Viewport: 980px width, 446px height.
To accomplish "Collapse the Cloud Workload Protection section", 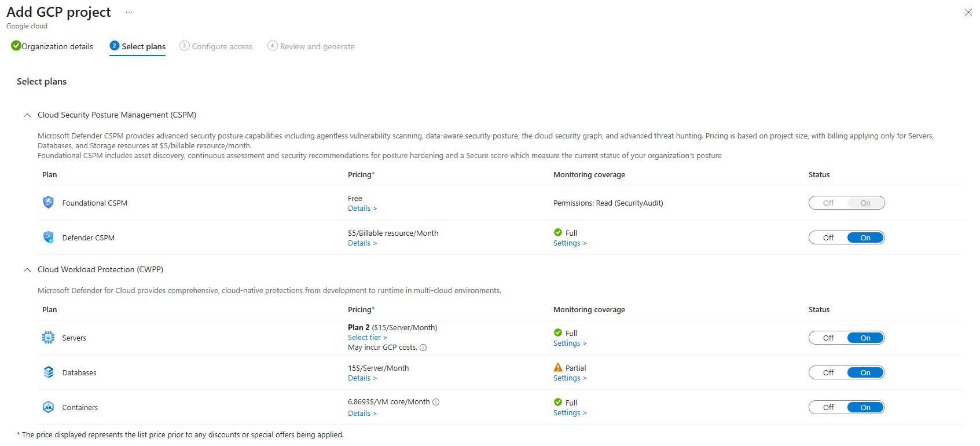I will pos(27,270).
